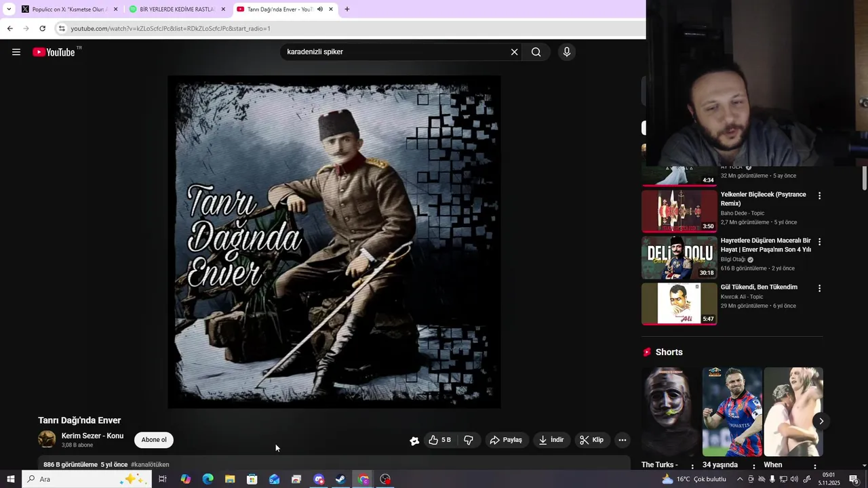Screen dimensions: 868x488
Task: Show next Shorts with arrow button
Action: pyautogui.click(x=821, y=421)
